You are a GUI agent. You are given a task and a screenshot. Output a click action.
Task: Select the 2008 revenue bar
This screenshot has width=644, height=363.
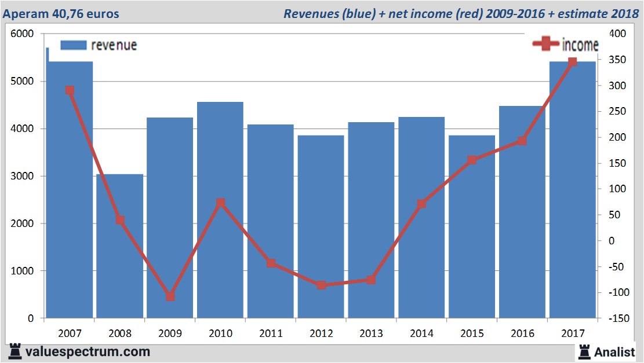[x=120, y=246]
